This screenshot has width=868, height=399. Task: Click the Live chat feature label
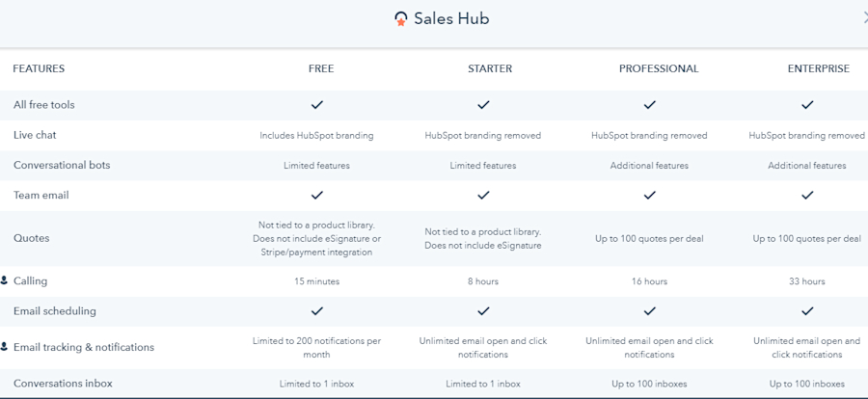coord(35,135)
